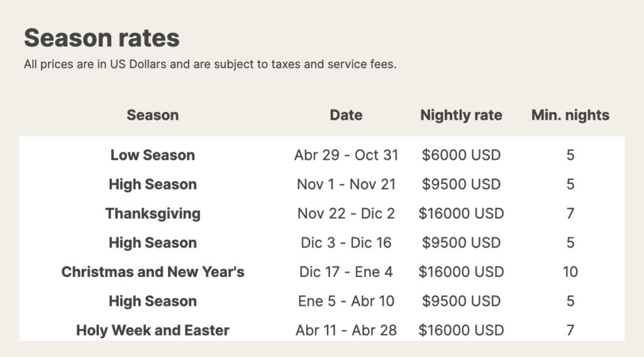Click the Ene 5 - Abr 10 date range
Screen dimensions: 644x357
coord(347,301)
